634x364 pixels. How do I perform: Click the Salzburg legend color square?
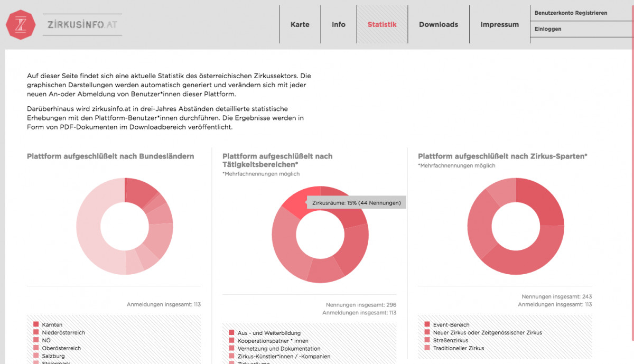pyautogui.click(x=36, y=356)
